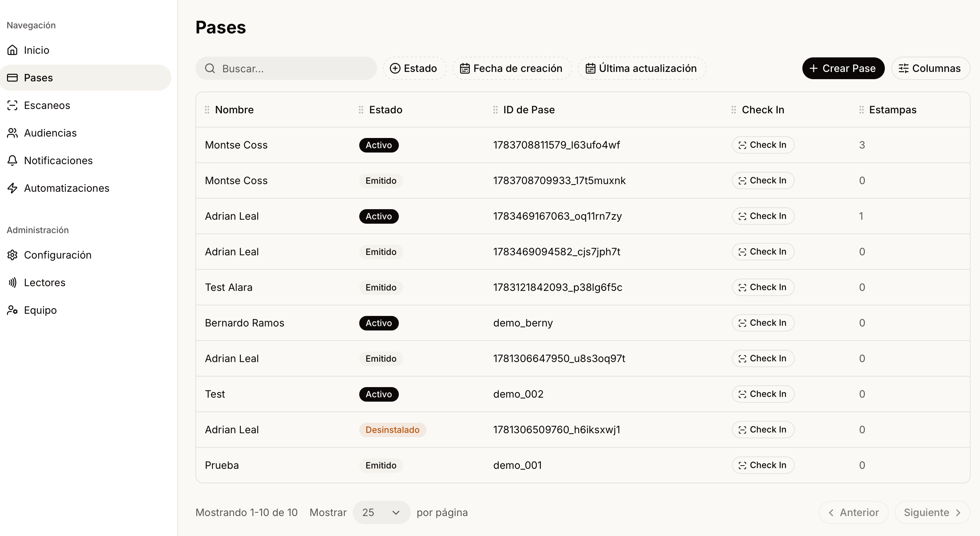Image resolution: width=980 pixels, height=536 pixels.
Task: Check in the Test Alara pass
Action: coord(763,287)
